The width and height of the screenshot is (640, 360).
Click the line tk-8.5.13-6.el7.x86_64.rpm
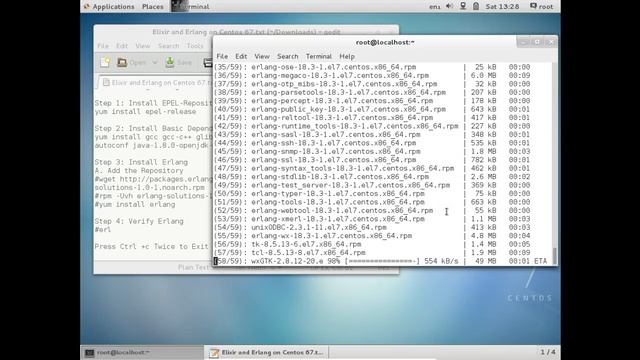(306, 244)
